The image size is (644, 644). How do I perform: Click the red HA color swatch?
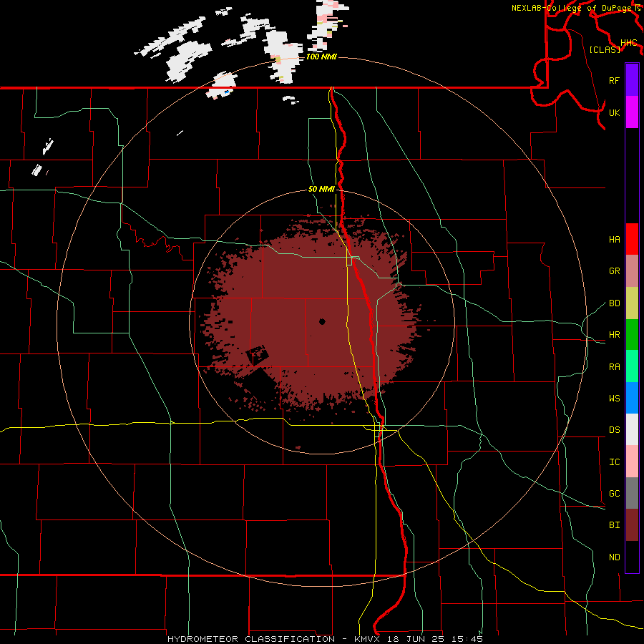[632, 239]
